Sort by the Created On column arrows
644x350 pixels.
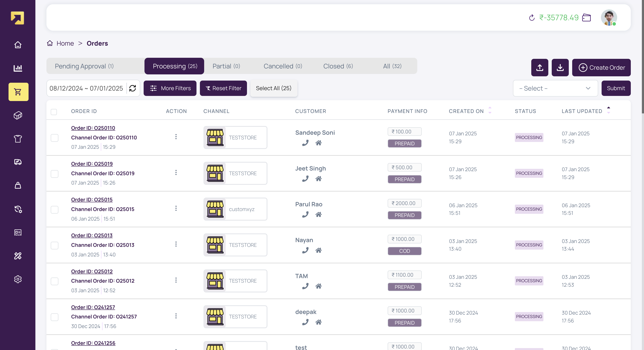click(x=490, y=110)
